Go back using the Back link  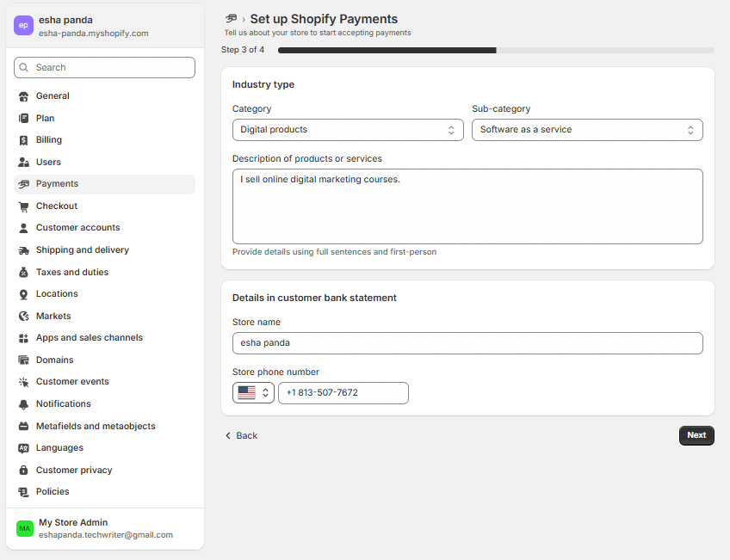tap(241, 435)
